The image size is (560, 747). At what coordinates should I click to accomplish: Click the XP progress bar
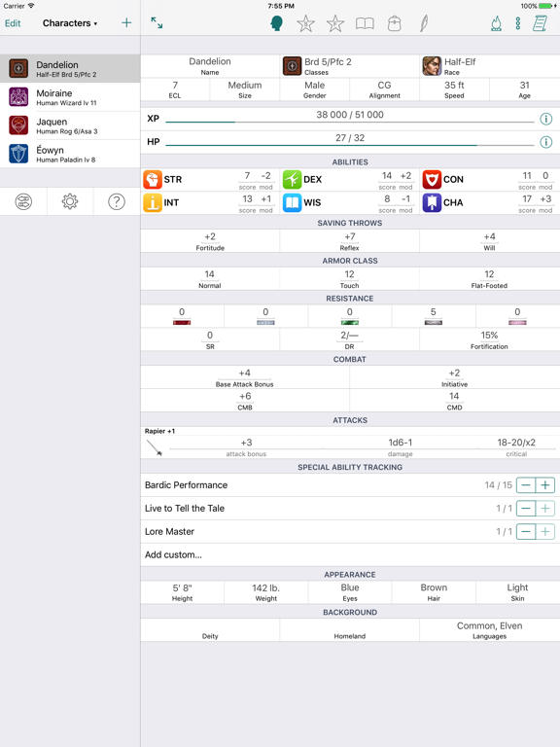350,122
